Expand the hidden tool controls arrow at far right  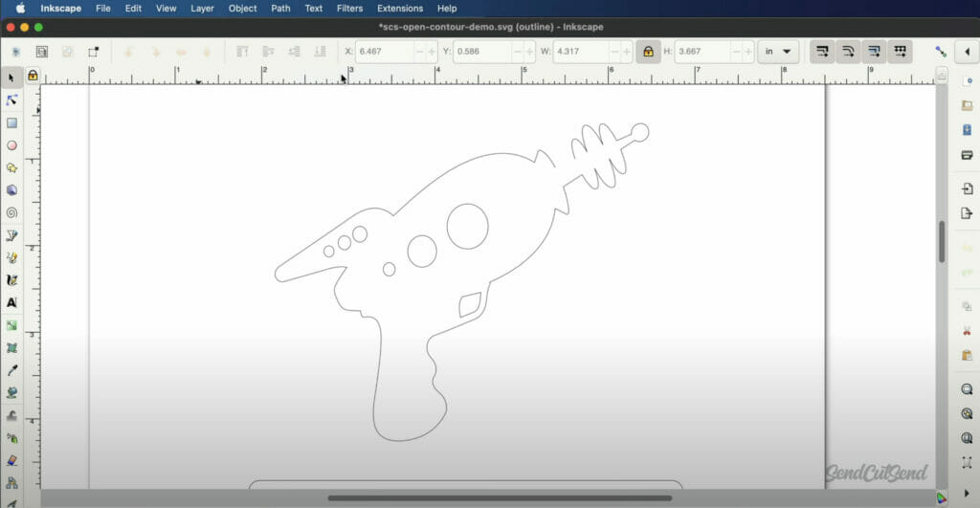966,52
